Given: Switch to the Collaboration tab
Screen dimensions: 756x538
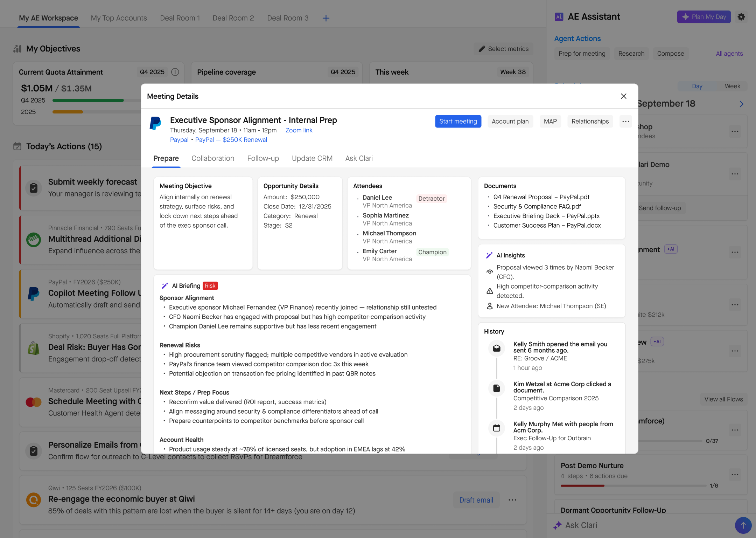Looking at the screenshot, I should click(213, 158).
